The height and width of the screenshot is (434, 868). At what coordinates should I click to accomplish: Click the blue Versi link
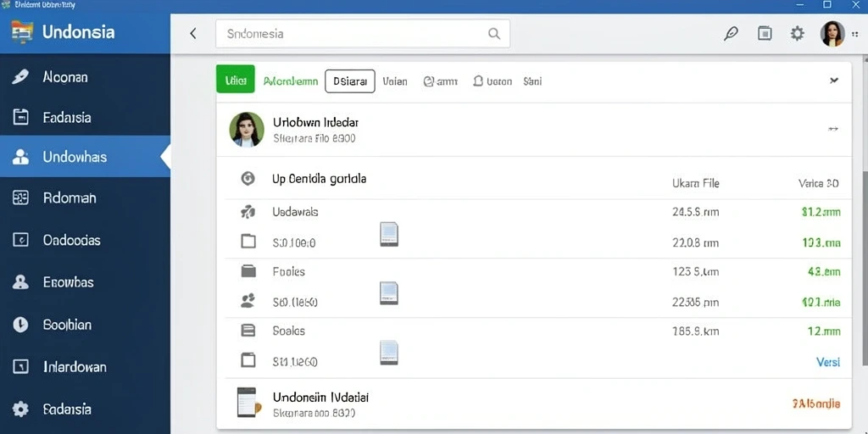point(828,362)
